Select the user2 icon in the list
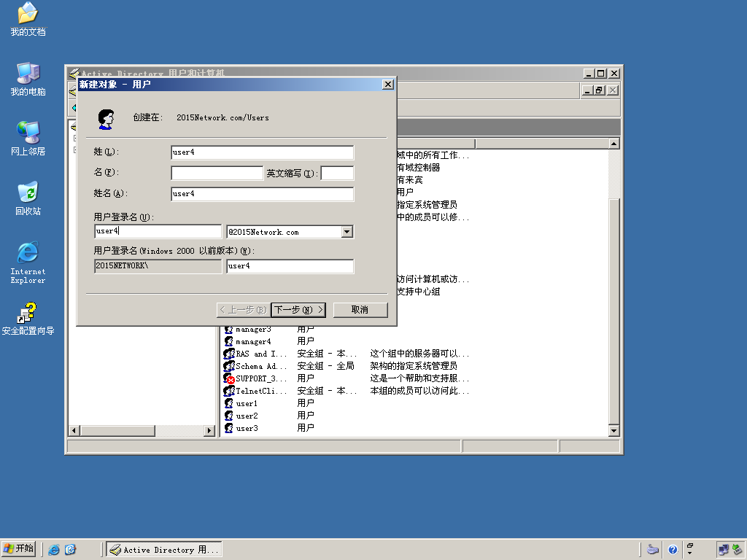 [228, 416]
